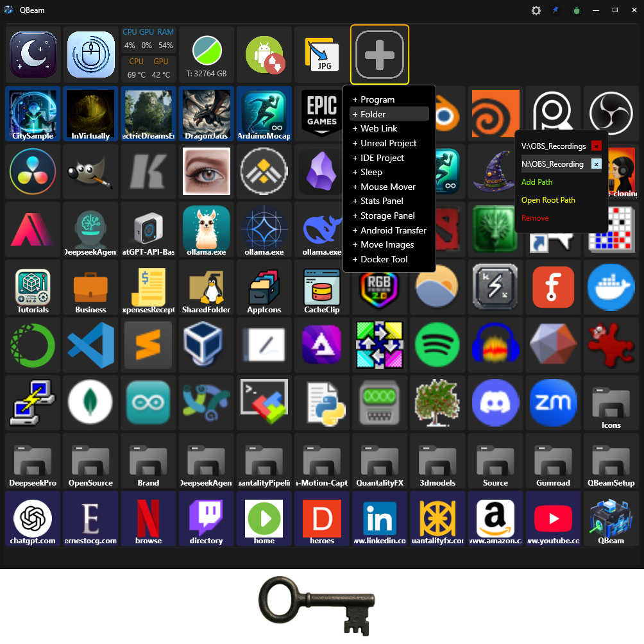The height and width of the screenshot is (644, 644).
Task: Open QBeam settings gear
Action: pyautogui.click(x=536, y=10)
